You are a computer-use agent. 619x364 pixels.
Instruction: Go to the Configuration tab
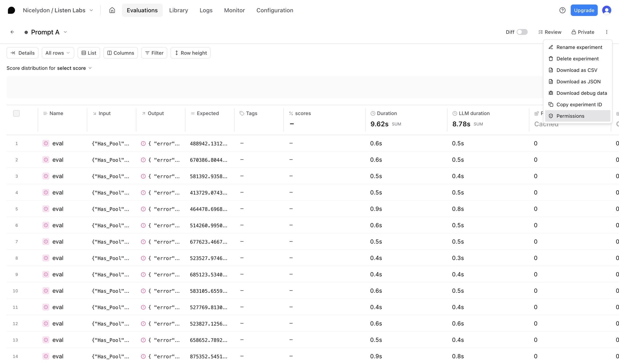275,10
